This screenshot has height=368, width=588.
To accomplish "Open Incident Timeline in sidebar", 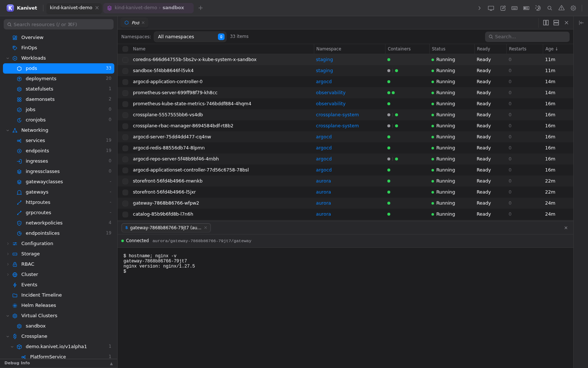I will pos(59,295).
